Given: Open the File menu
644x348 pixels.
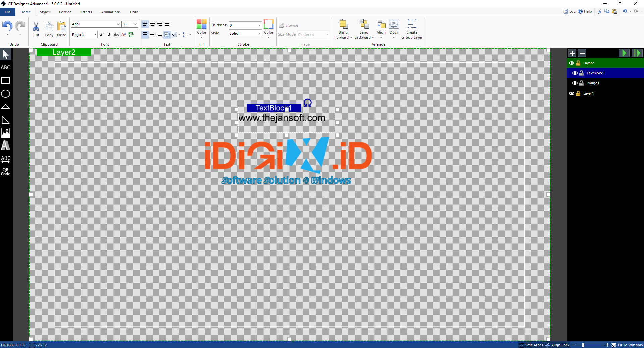Looking at the screenshot, I should (8, 12).
